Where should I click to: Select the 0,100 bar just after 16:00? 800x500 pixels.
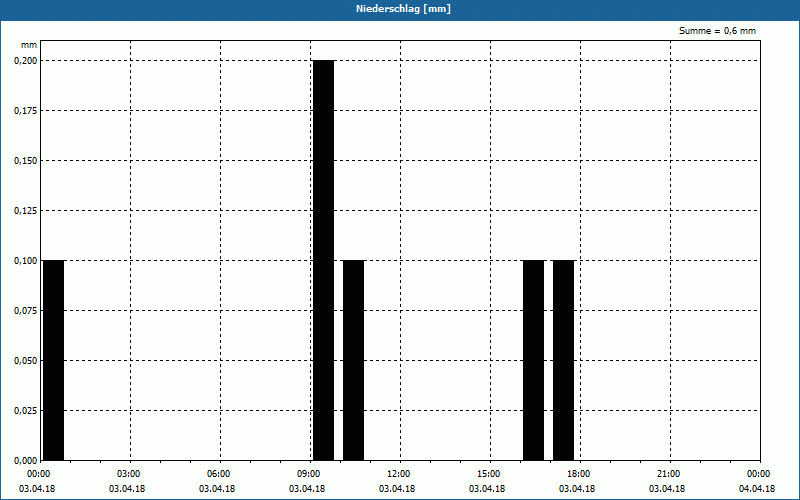534,360
